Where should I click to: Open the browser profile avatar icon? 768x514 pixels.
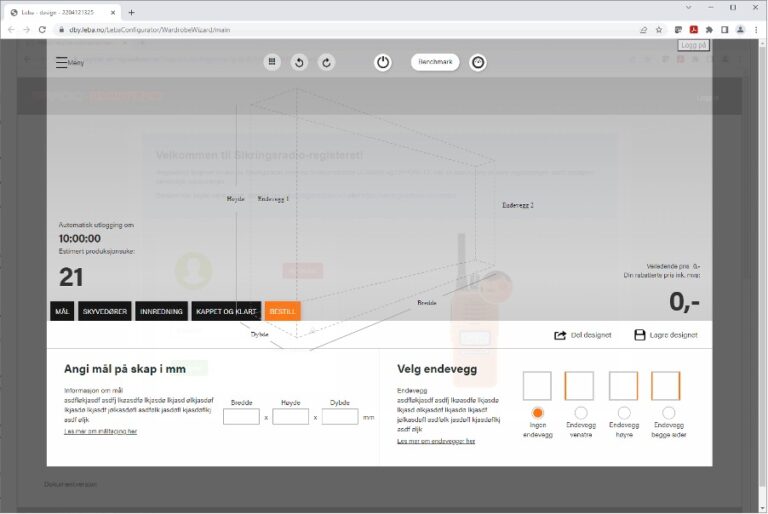[x=740, y=30]
